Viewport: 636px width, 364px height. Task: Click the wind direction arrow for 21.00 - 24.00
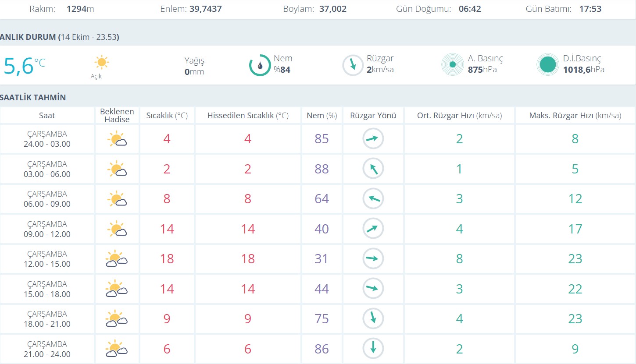(373, 349)
